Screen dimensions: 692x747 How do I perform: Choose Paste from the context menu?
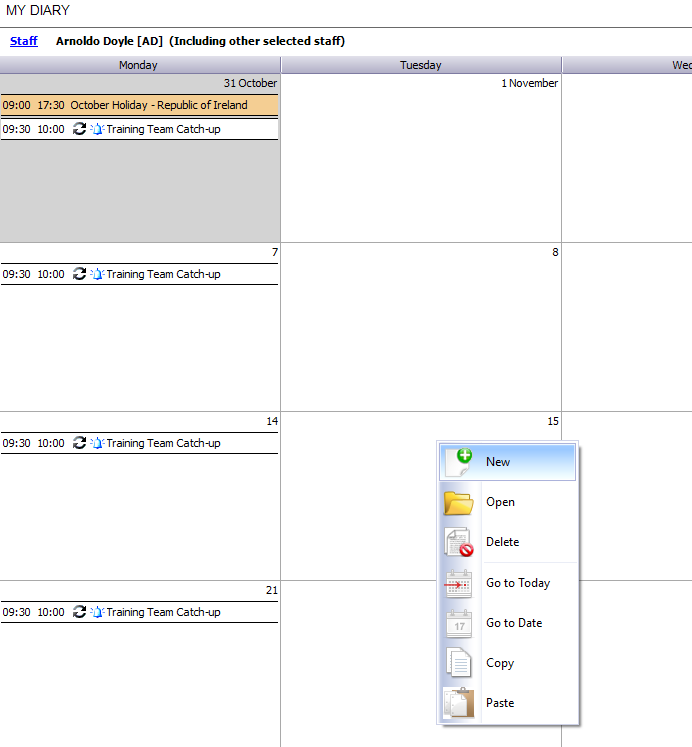[507, 703]
